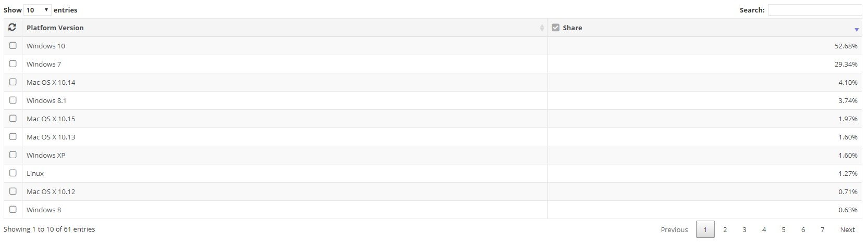Image resolution: width=868 pixels, height=243 pixels.
Task: Click the refresh icon in table header
Action: coord(13,28)
